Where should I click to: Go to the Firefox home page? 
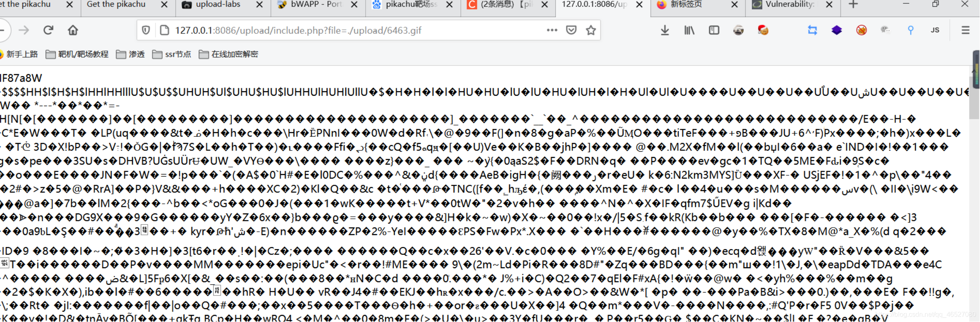pyautogui.click(x=73, y=30)
